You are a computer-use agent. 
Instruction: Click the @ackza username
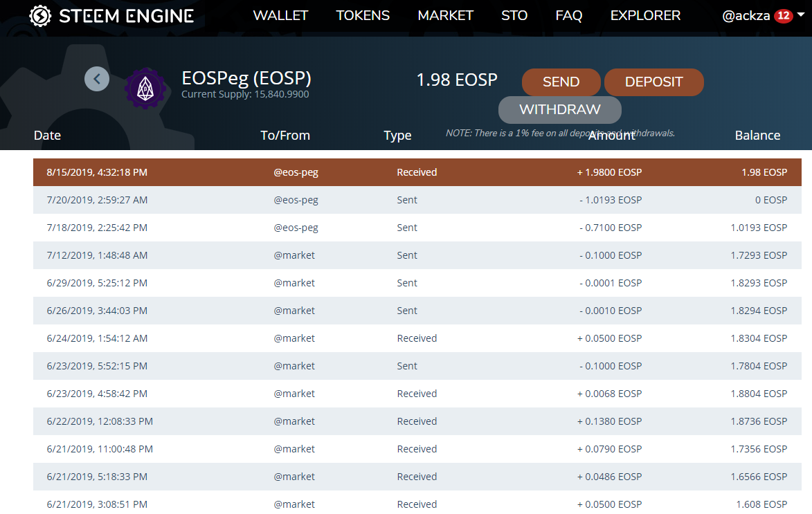746,16
